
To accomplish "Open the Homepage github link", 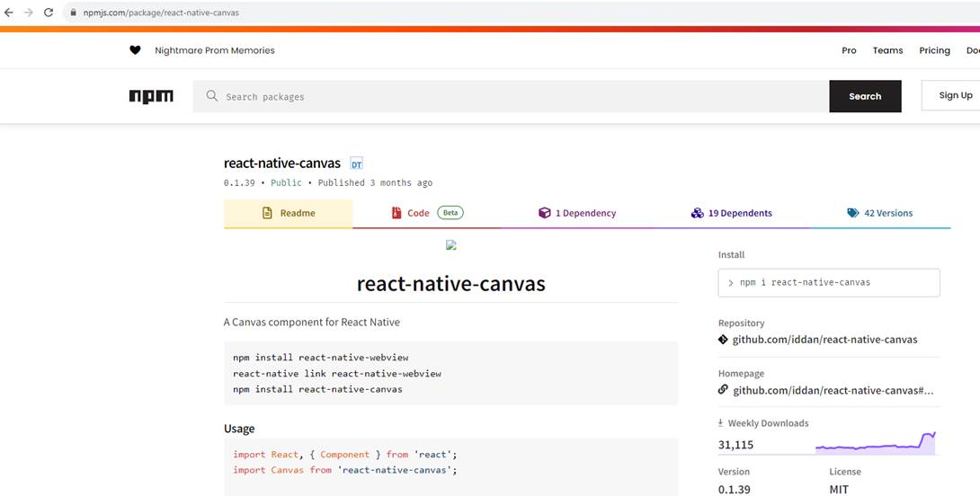I will [833, 391].
